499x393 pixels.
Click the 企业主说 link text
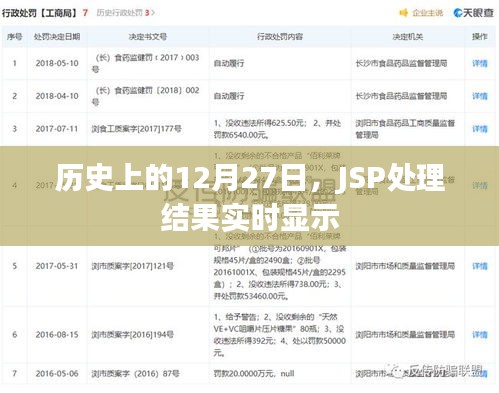coord(428,13)
